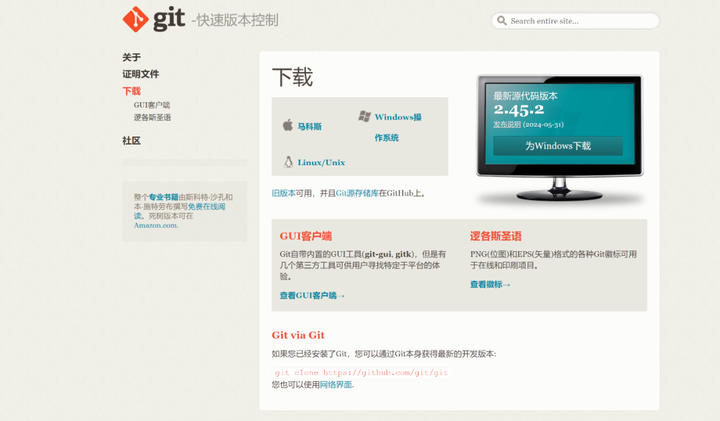The image size is (720, 421).
Task: Open 发布说明 release notes link
Action: tap(507, 124)
